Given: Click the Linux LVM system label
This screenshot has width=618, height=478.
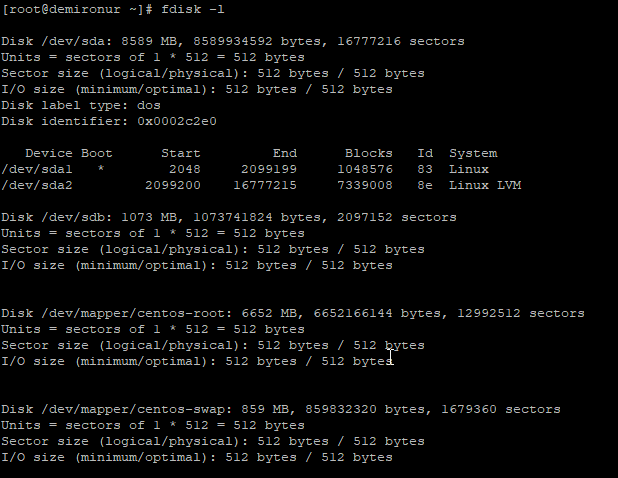Looking at the screenshot, I should click(485, 185).
